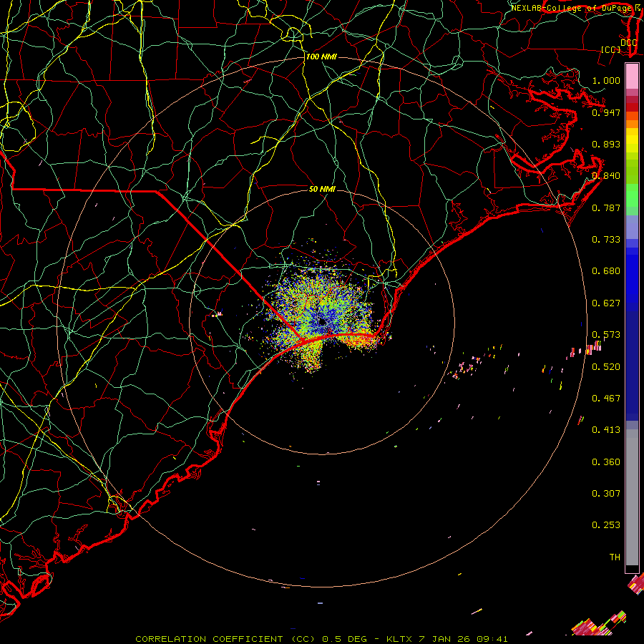Click the KLTX station identifier
This screenshot has width=644, height=644.
[399, 639]
